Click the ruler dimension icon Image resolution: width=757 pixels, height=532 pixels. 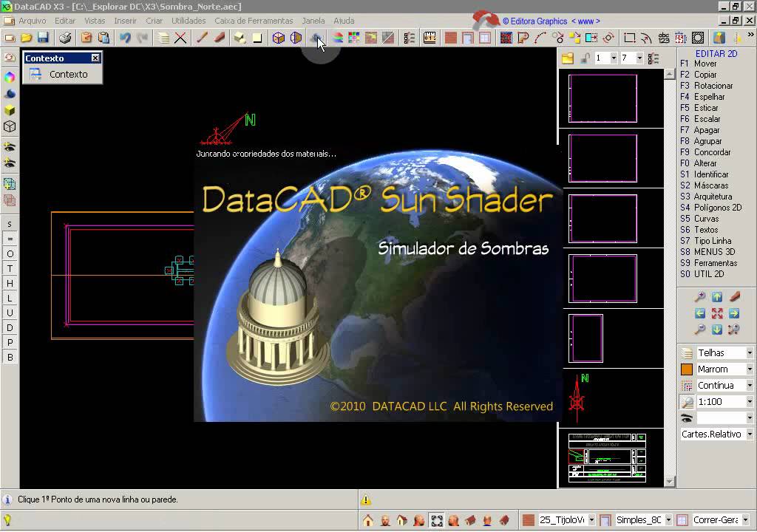430,38
